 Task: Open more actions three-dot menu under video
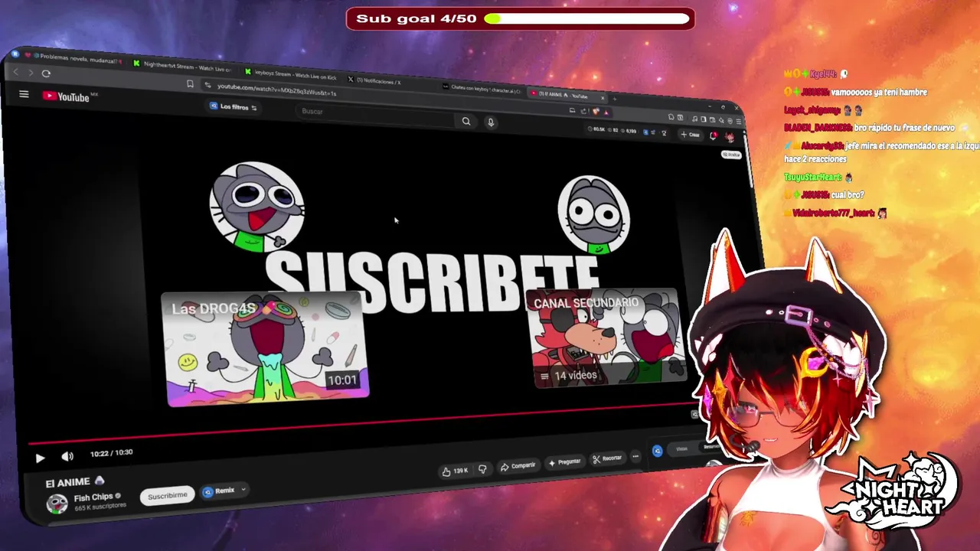click(635, 456)
